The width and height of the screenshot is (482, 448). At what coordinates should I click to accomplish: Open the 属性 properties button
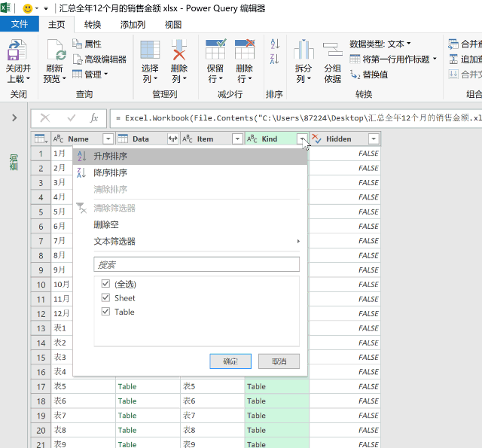(x=87, y=44)
